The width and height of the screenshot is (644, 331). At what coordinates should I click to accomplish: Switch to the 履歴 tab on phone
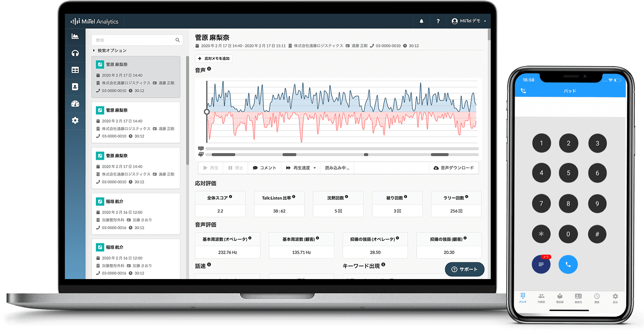(596, 298)
